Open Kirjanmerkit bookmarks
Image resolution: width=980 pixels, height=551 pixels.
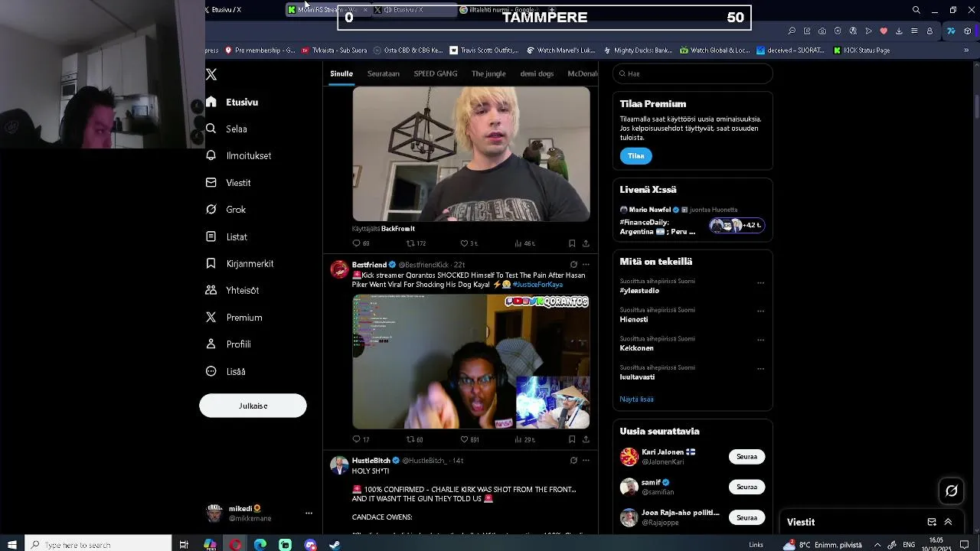[240, 264]
